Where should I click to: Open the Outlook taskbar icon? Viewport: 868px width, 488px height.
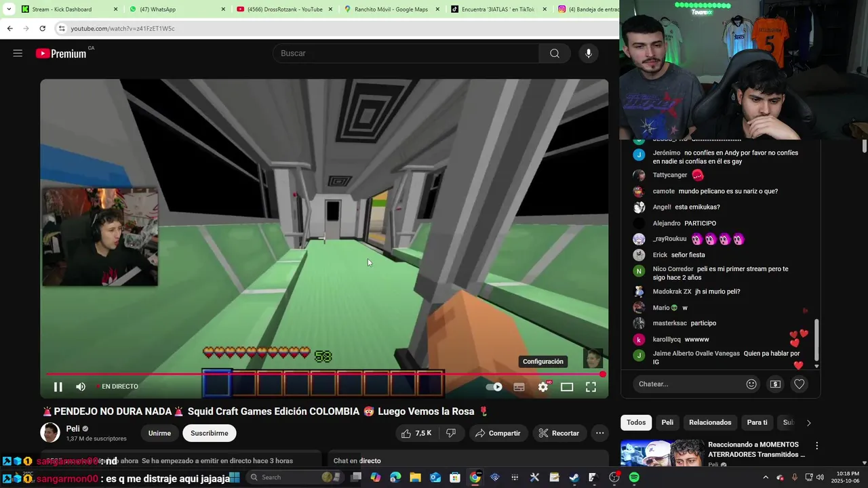click(x=435, y=477)
